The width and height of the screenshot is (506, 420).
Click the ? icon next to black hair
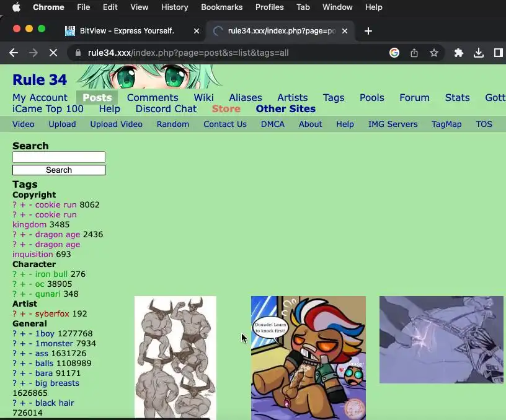coord(14,403)
